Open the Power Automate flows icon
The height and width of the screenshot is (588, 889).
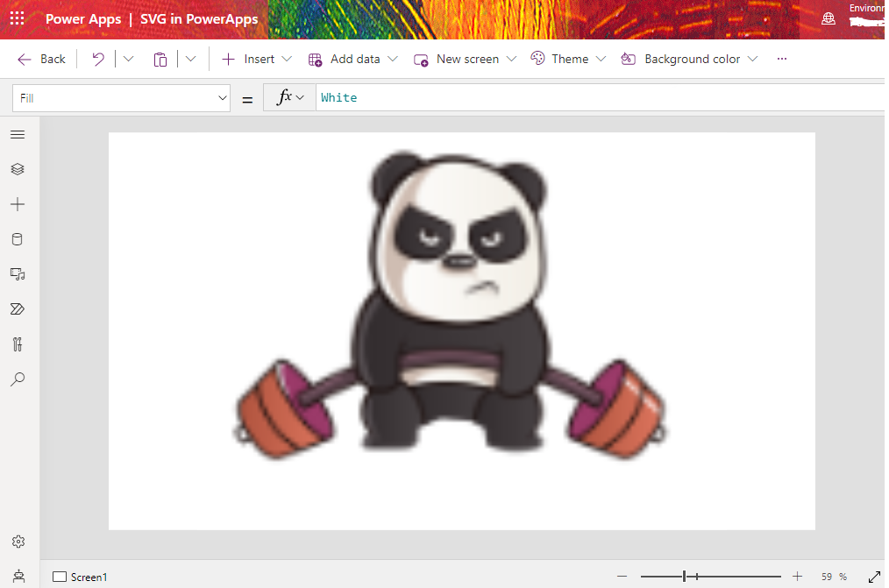coord(18,309)
